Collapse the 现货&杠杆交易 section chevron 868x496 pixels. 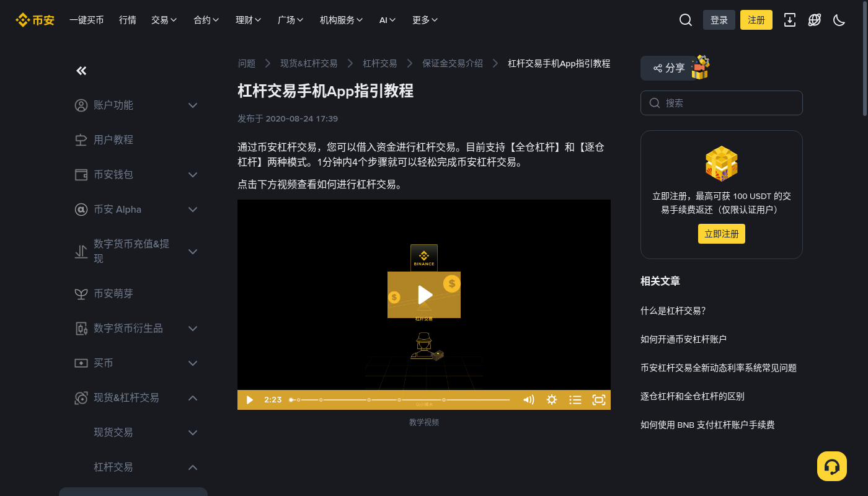193,398
